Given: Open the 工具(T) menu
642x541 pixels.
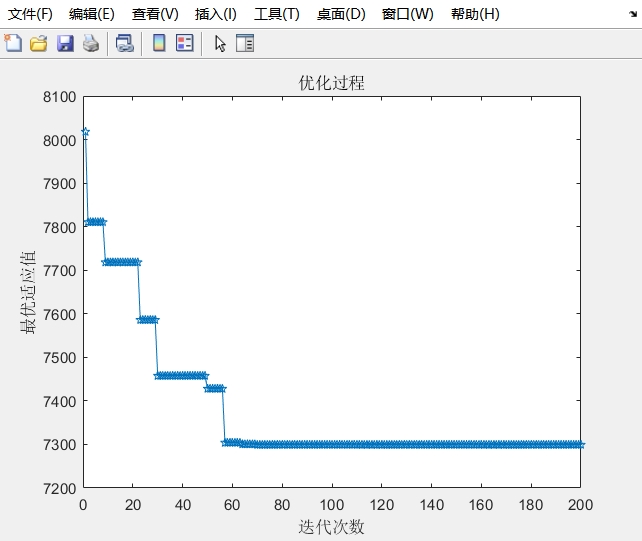Looking at the screenshot, I should click(277, 14).
